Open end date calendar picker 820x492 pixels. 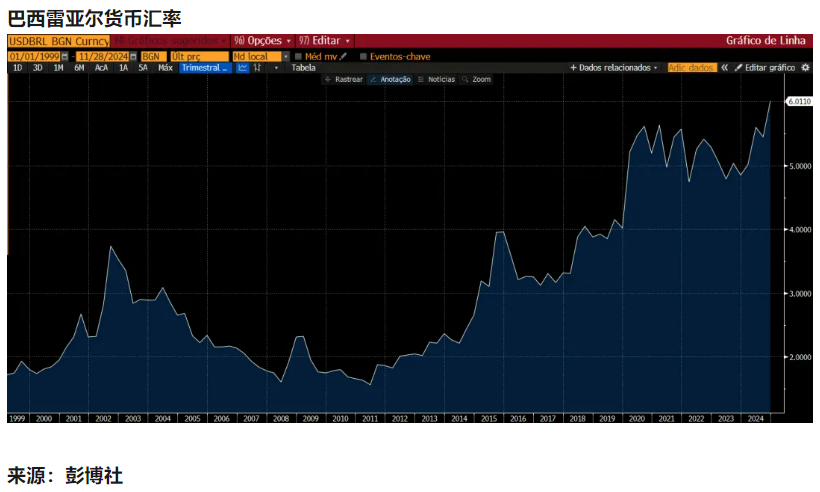[131, 57]
